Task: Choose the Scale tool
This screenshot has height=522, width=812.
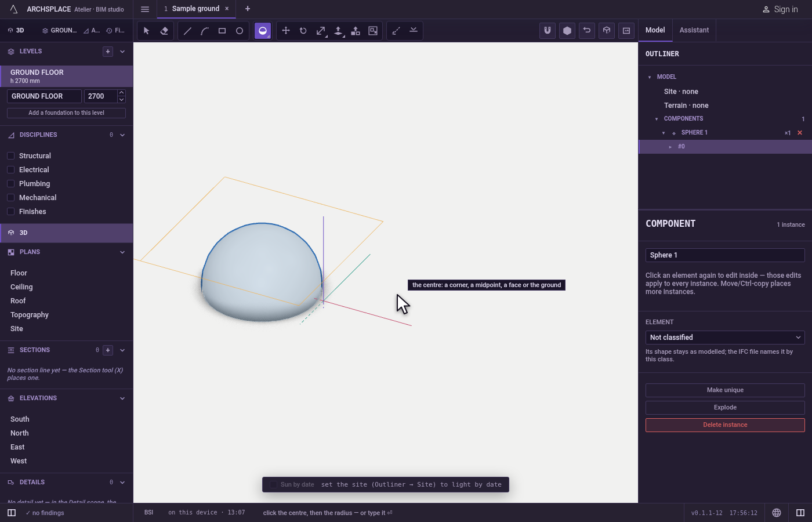Action: (x=321, y=31)
